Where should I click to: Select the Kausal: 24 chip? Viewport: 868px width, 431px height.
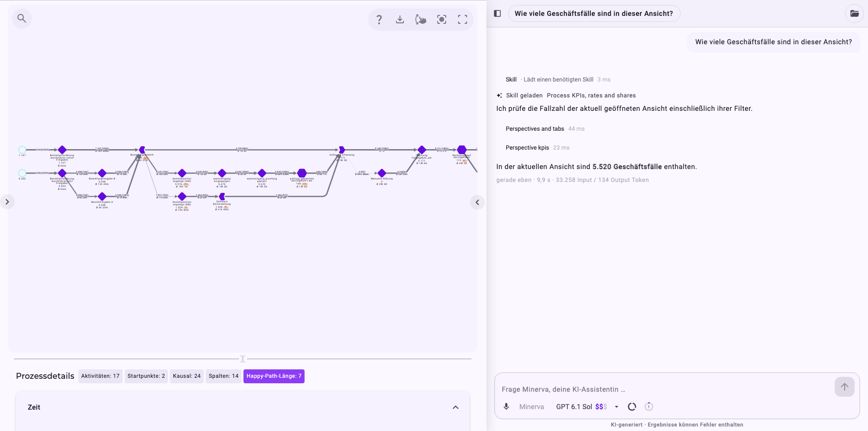[x=187, y=376]
